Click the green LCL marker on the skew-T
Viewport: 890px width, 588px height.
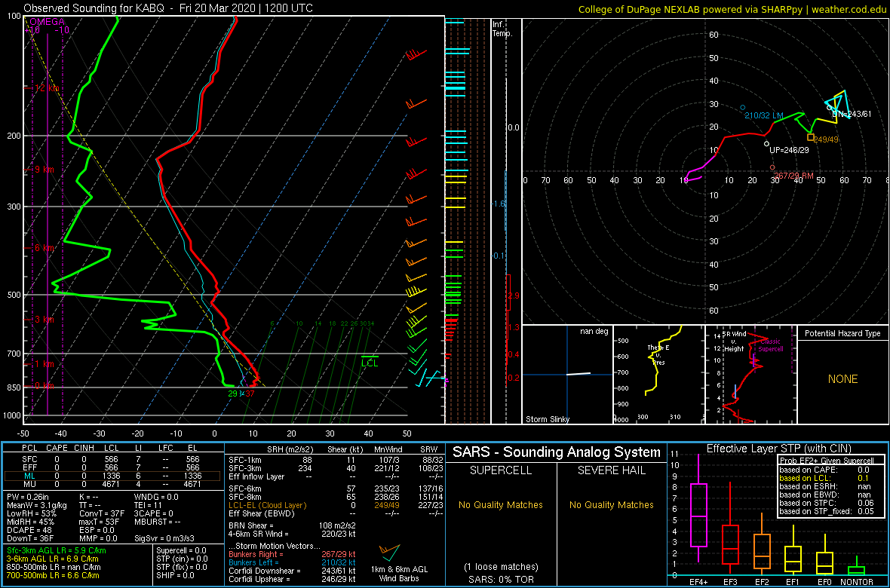pyautogui.click(x=370, y=362)
